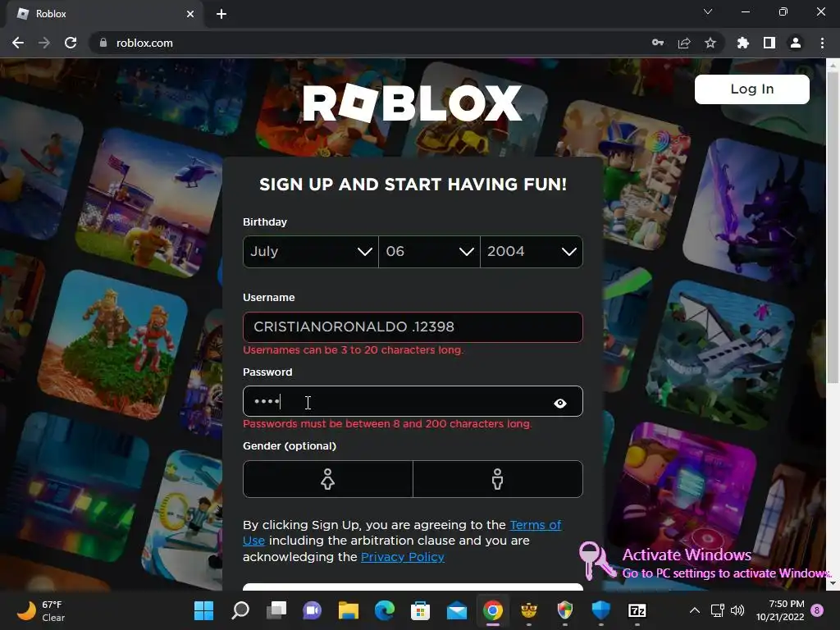Screen dimensions: 840x630
Task: Open the birthday year dropdown showing 2004
Action: tap(532, 251)
